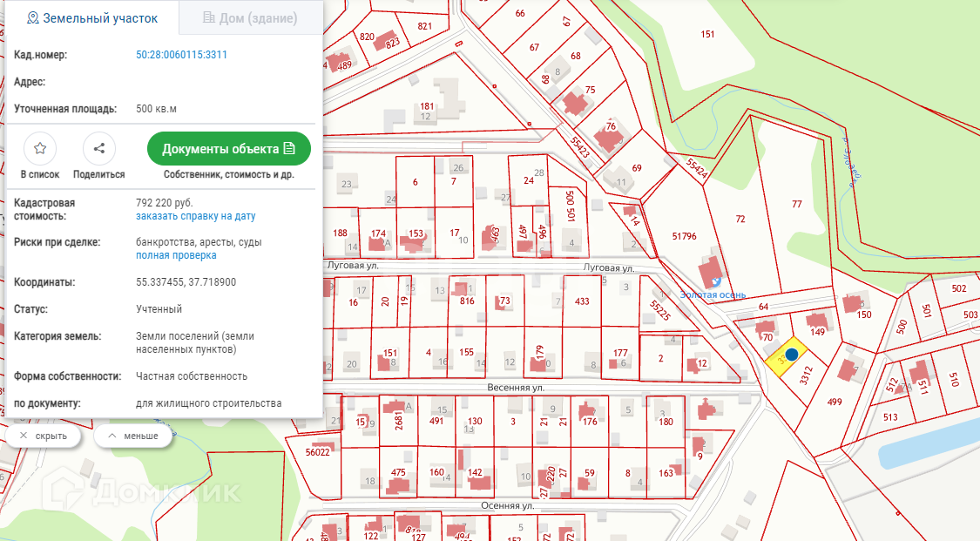Select parcel 2681 on the map
Screen dimensions: 980x541
click(x=399, y=421)
